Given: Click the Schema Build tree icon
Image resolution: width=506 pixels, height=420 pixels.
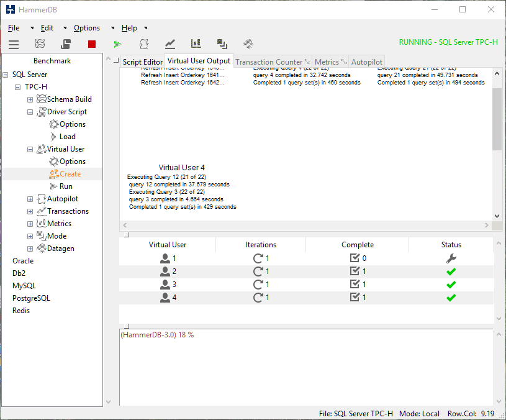Looking at the screenshot, I should 42,99.
